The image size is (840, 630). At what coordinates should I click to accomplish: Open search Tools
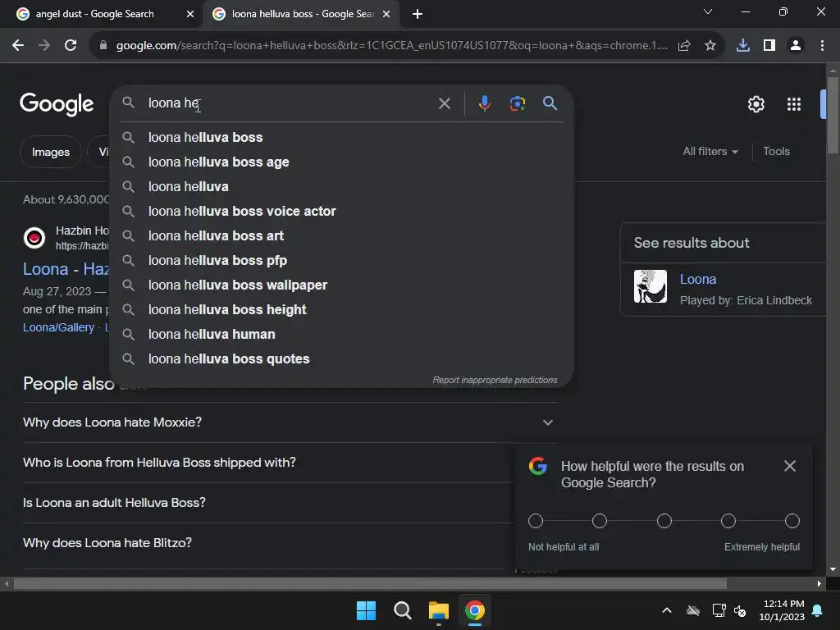pyautogui.click(x=776, y=152)
